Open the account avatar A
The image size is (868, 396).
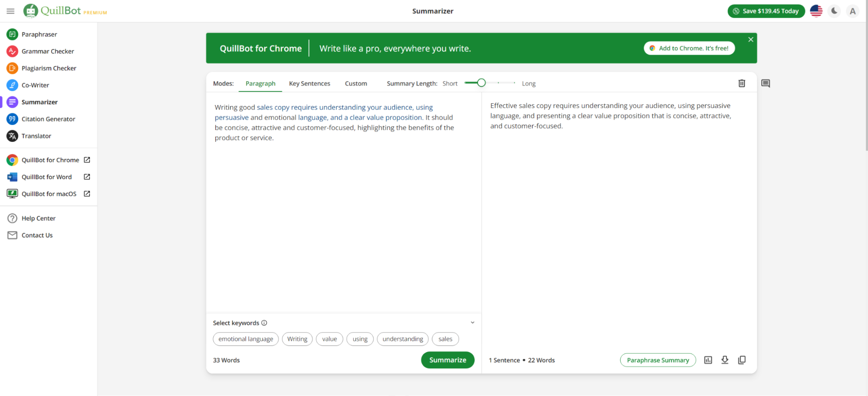(x=852, y=11)
